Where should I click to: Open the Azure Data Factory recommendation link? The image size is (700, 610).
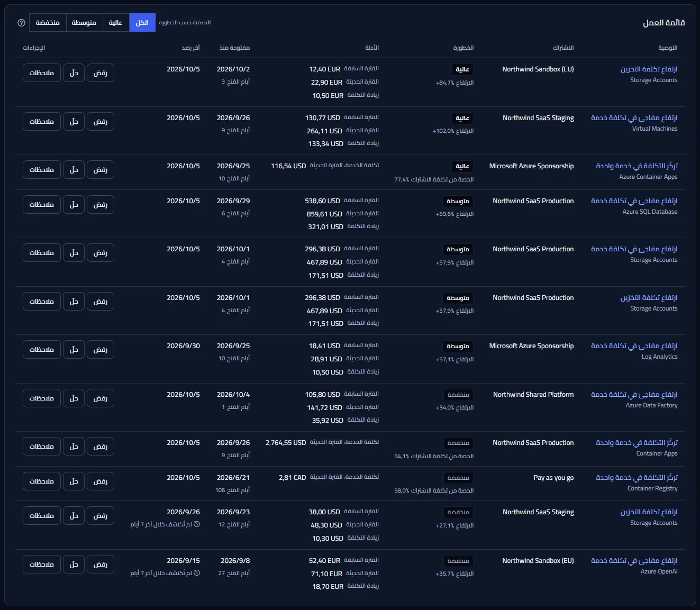[634, 395]
